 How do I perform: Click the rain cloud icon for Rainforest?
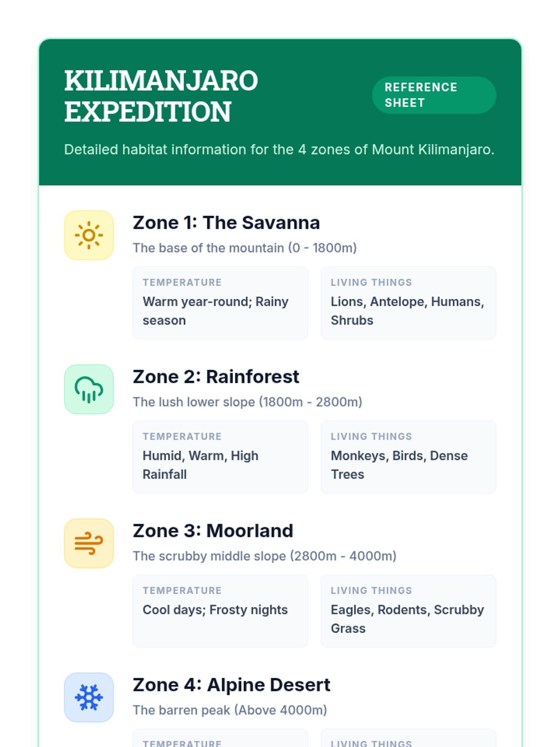(x=89, y=389)
